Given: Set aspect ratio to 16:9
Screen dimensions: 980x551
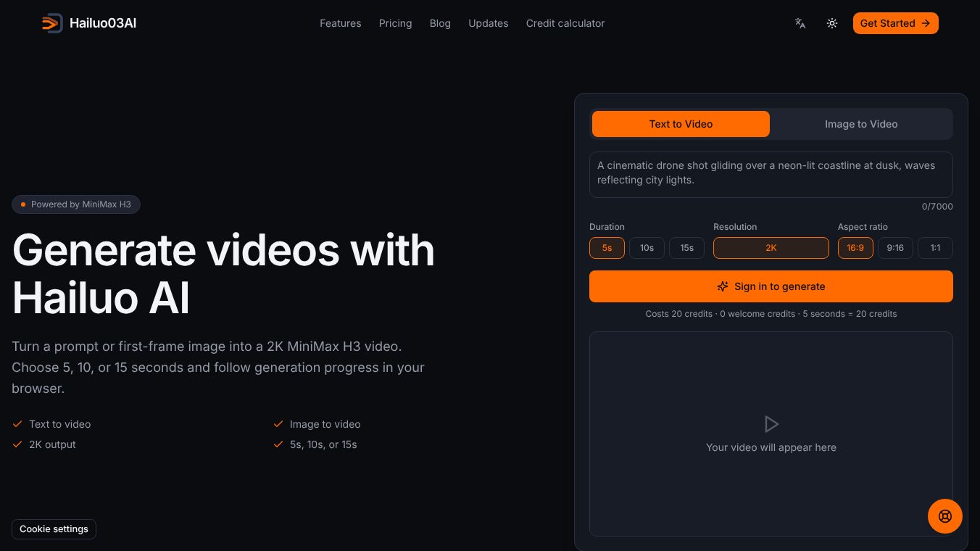Looking at the screenshot, I should (x=855, y=248).
